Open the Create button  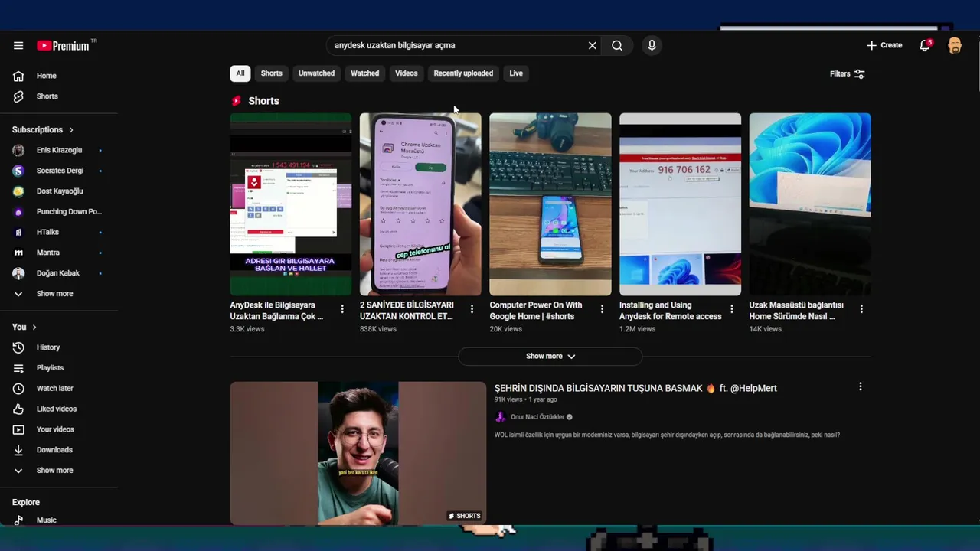(884, 45)
